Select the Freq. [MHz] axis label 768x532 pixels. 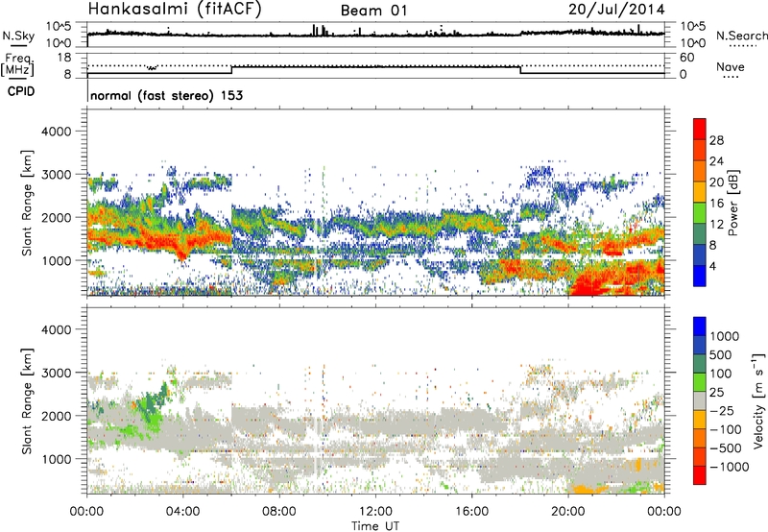(x=17, y=64)
